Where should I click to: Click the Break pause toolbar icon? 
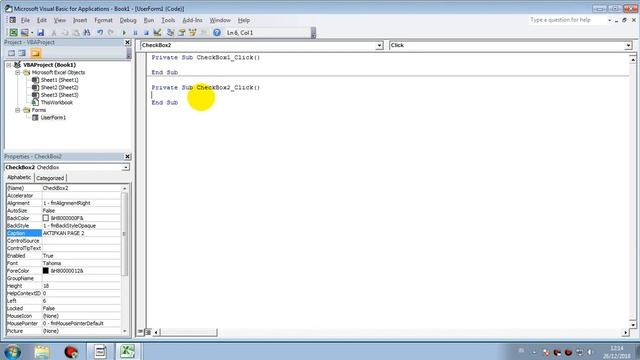pos(135,33)
